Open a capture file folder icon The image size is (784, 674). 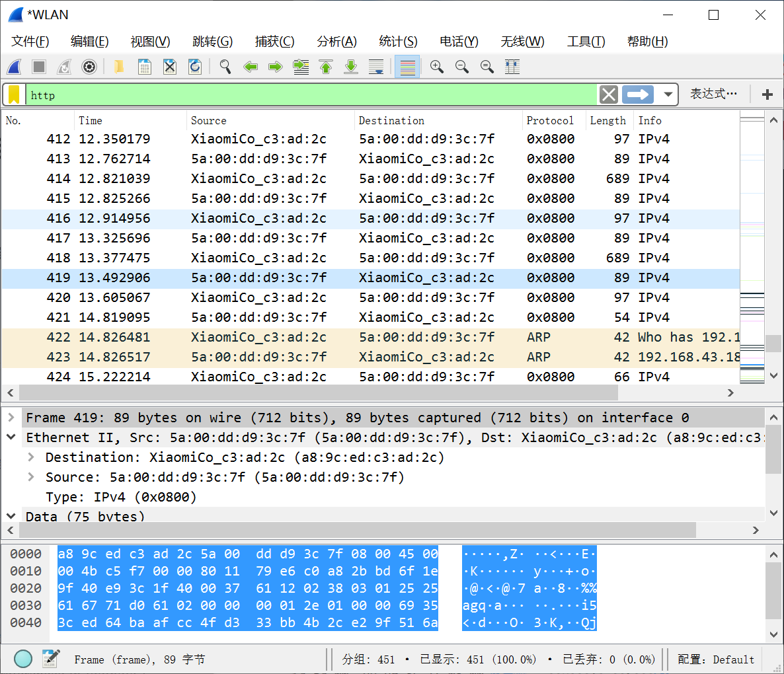click(119, 67)
